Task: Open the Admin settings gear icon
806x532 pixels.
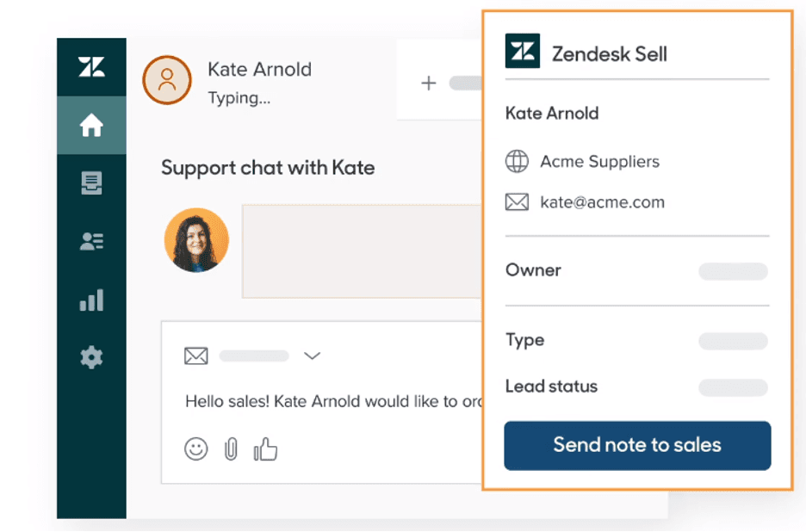Action: pos(91,357)
